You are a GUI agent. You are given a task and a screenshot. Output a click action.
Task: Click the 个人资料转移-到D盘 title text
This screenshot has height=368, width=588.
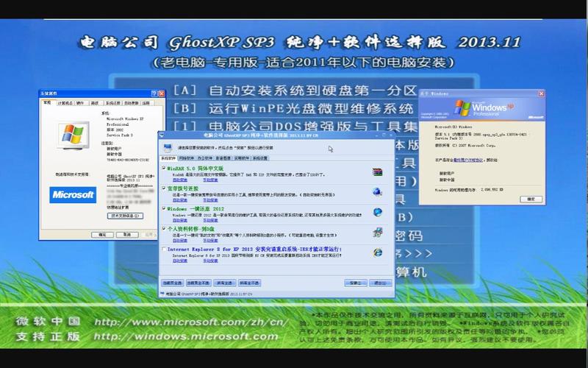[191, 229]
